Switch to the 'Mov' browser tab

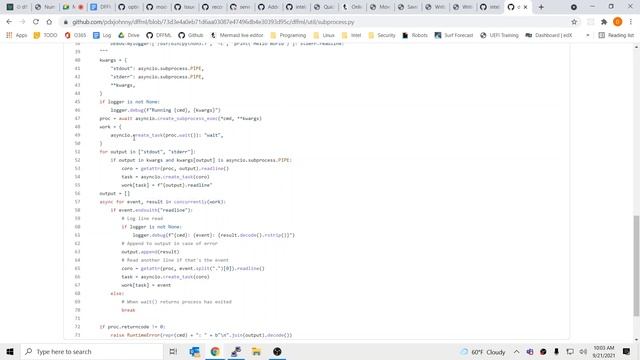pyautogui.click(x=379, y=7)
